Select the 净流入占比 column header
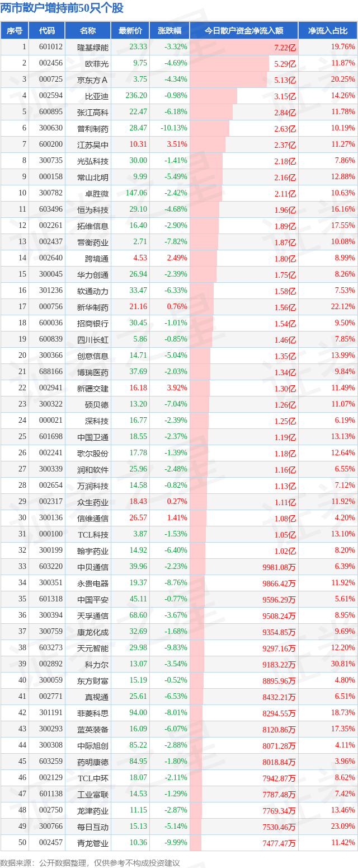358x868 pixels. pos(328,31)
